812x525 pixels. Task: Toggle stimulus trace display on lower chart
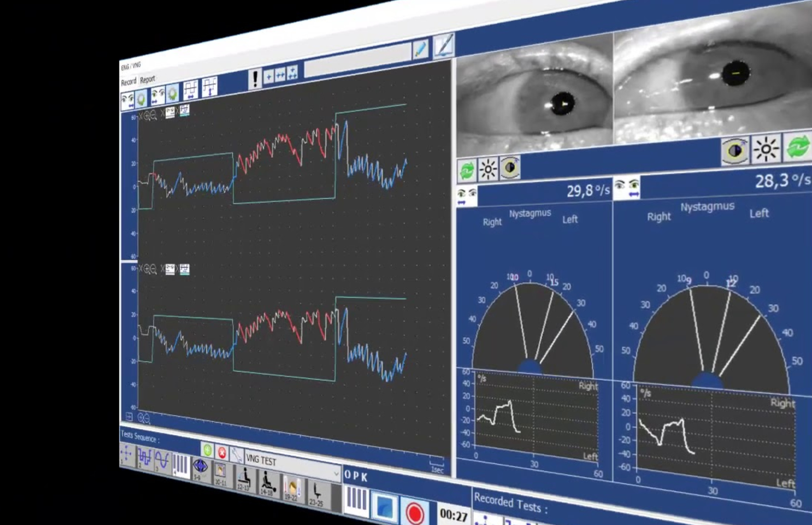tap(184, 269)
